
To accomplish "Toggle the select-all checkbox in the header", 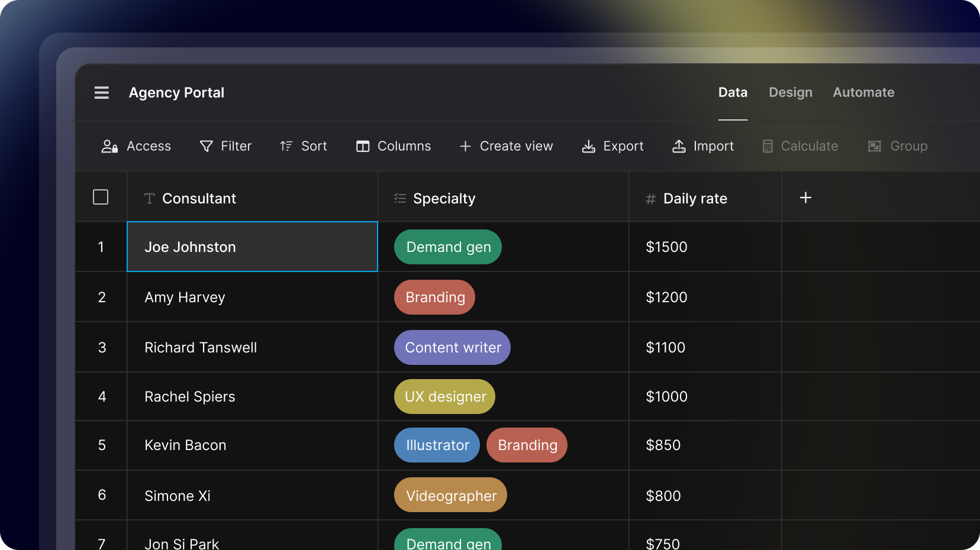I will 101,197.
